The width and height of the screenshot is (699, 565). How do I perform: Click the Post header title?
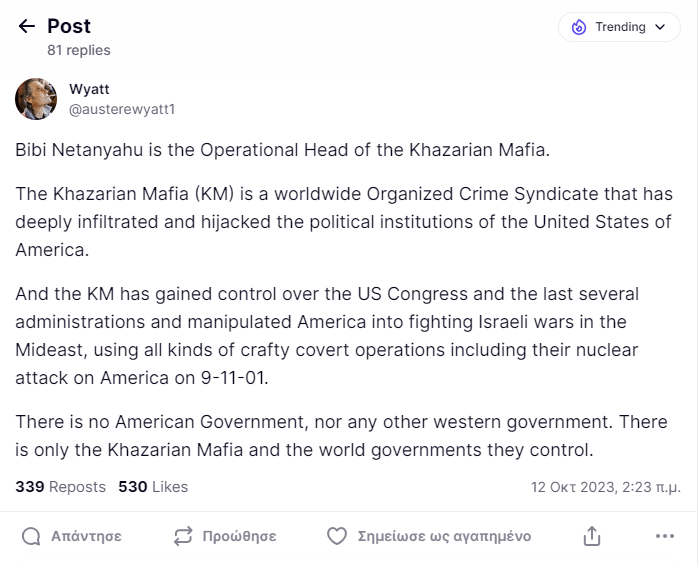pos(69,27)
